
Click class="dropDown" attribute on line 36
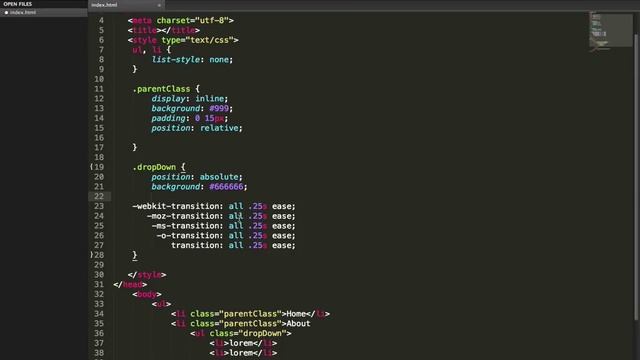tap(248, 333)
